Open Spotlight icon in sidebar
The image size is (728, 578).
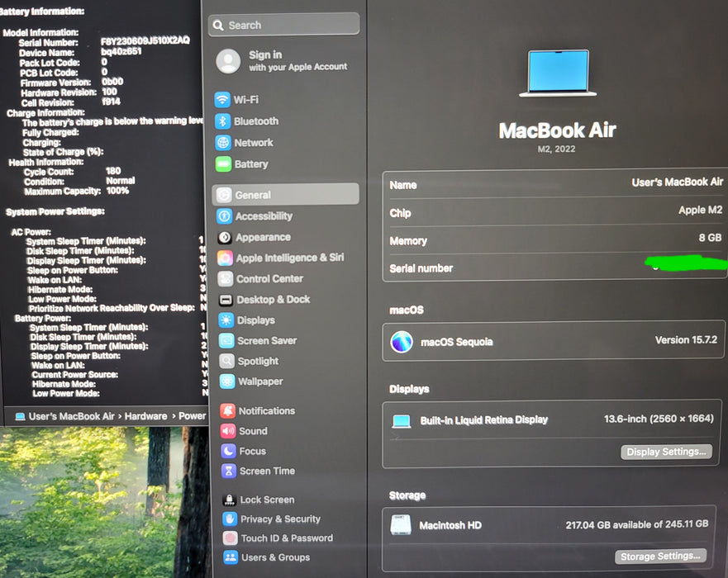226,361
